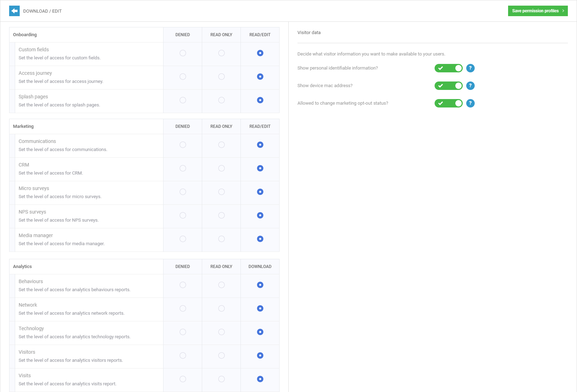This screenshot has width=577, height=392.
Task: Set Technology analytics to Download
Action: (x=260, y=332)
